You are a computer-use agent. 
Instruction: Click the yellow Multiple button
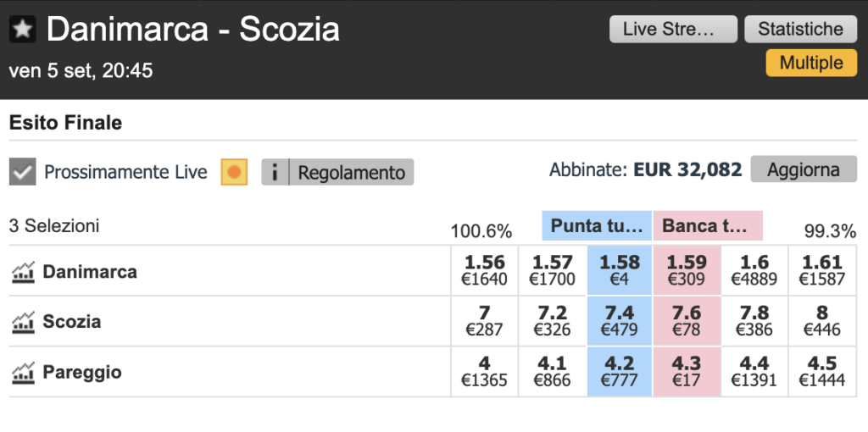[811, 63]
